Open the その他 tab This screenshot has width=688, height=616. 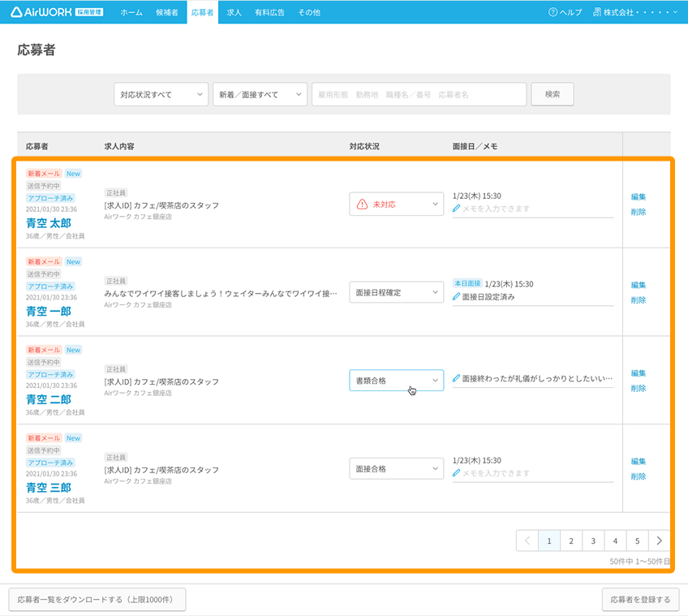point(309,12)
